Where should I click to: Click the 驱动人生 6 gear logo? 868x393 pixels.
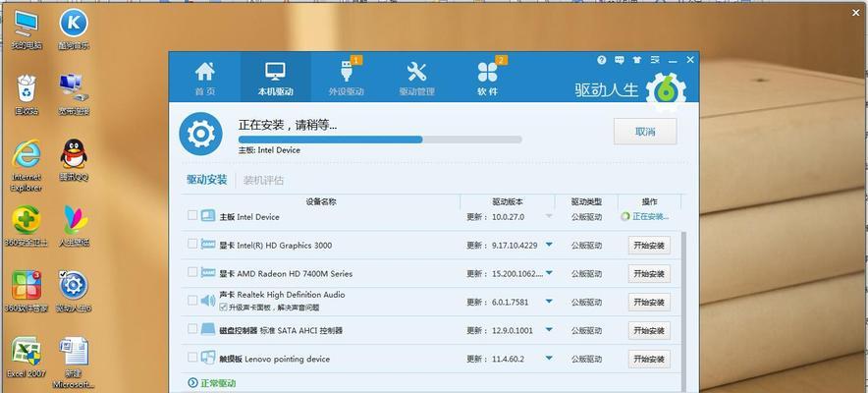[666, 92]
